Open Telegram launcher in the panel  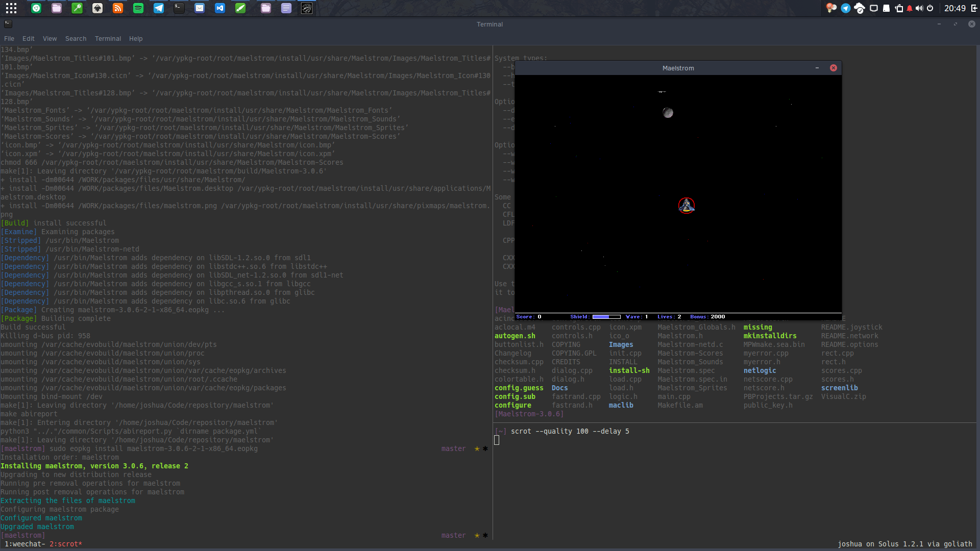[159, 8]
